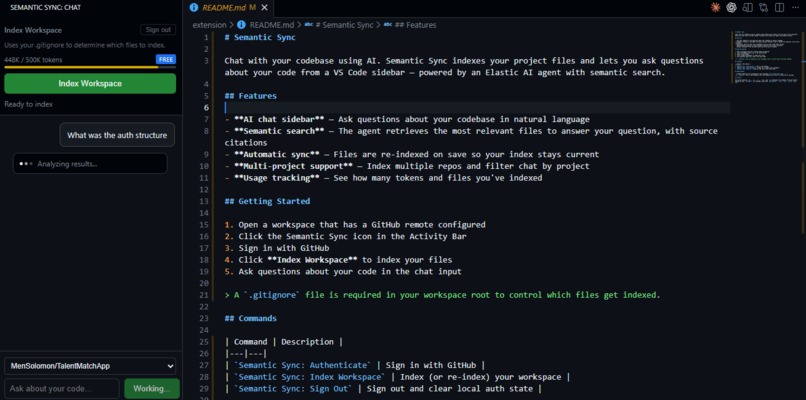Click the Index Workspace section heading

click(x=33, y=30)
